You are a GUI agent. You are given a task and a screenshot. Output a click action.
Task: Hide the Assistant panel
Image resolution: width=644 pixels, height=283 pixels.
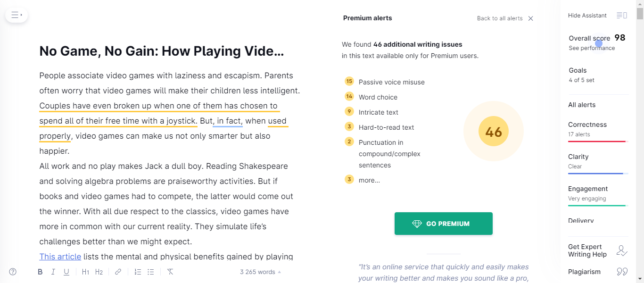587,15
